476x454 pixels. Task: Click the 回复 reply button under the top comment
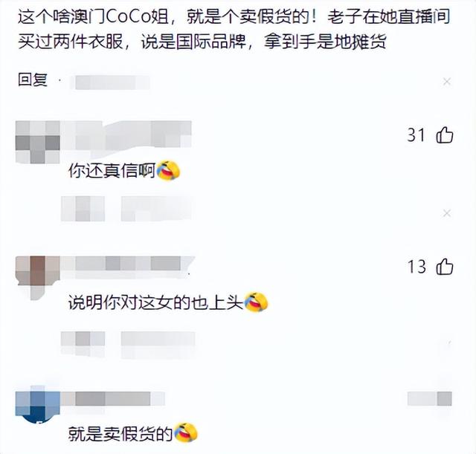(x=33, y=80)
